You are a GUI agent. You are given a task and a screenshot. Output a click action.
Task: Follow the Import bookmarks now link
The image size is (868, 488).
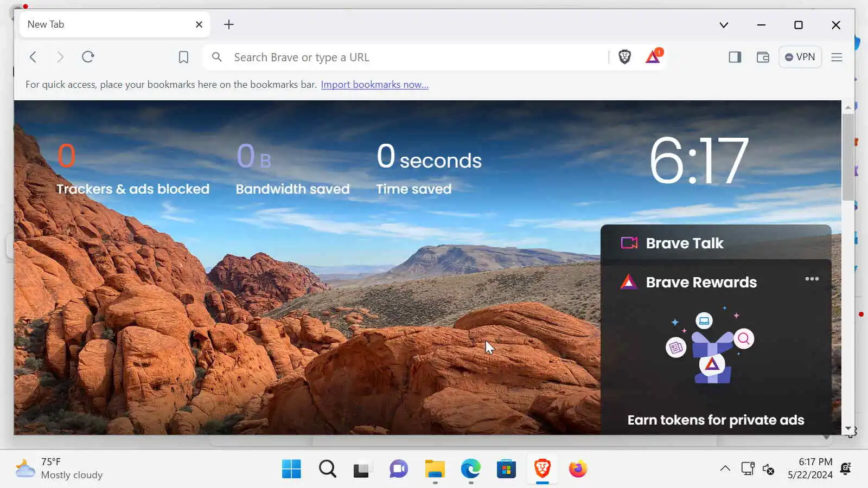pyautogui.click(x=374, y=85)
